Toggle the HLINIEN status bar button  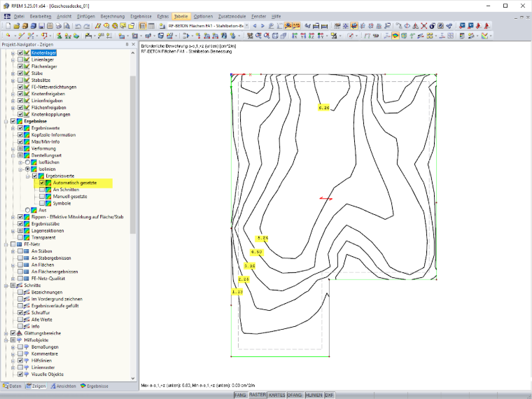coord(314,395)
